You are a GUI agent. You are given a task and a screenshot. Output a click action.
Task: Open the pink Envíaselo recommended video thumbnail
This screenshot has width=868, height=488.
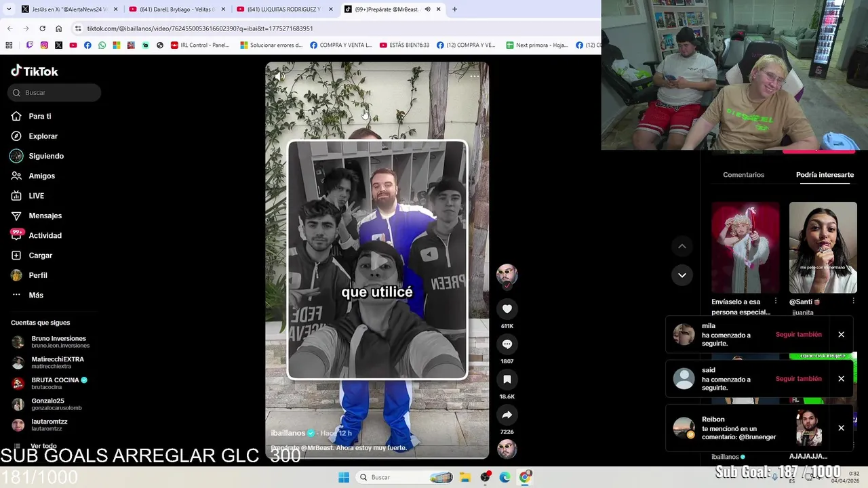(745, 247)
